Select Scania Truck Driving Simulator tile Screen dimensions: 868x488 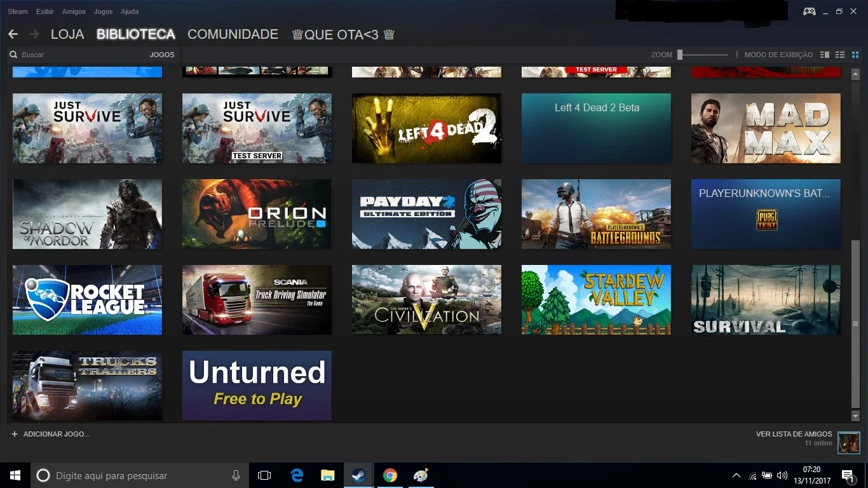(x=257, y=300)
